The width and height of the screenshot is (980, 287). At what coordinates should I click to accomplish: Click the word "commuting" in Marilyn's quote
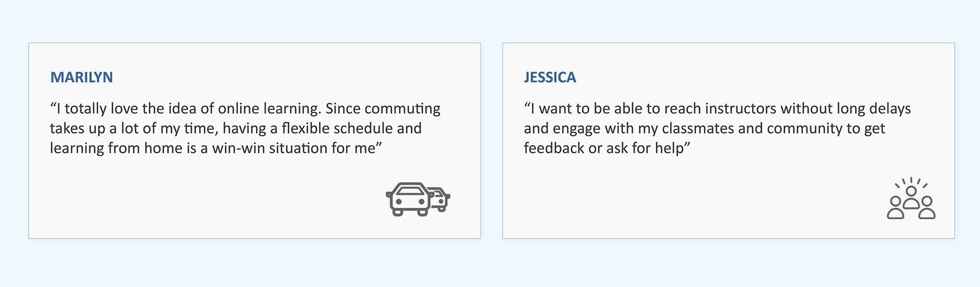(402, 109)
